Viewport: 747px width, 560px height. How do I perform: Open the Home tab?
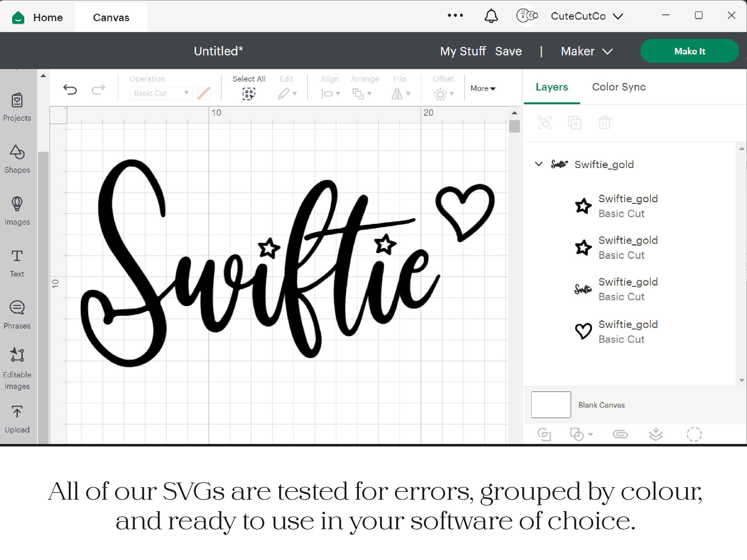point(48,17)
